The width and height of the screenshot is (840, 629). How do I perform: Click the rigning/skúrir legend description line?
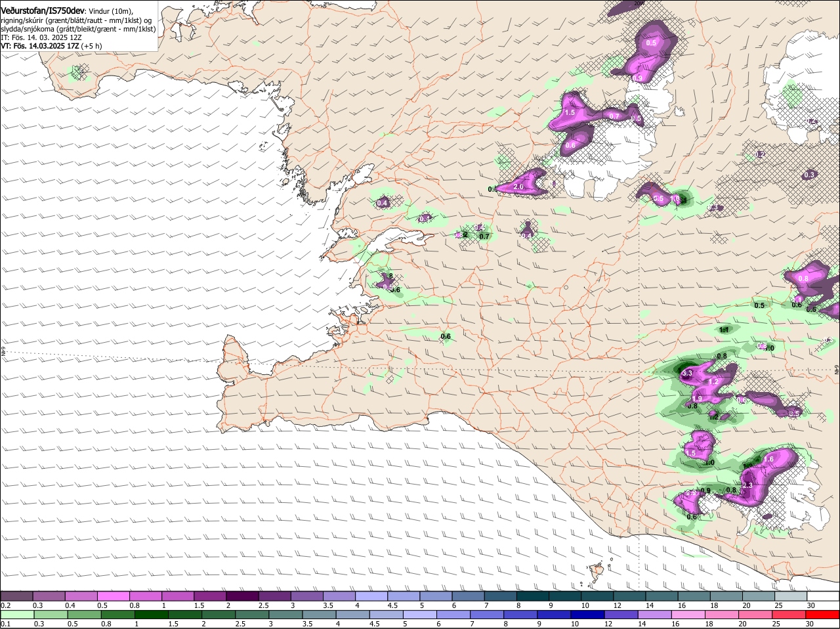point(76,20)
